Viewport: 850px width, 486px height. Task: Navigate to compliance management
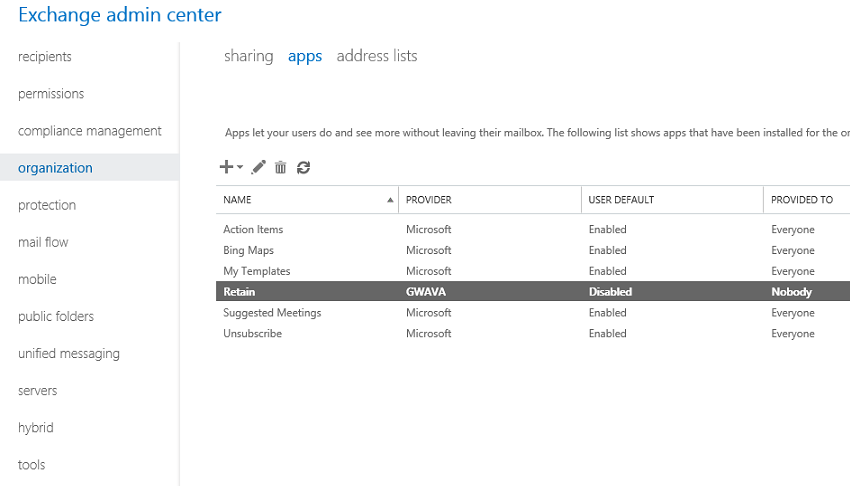coord(90,131)
